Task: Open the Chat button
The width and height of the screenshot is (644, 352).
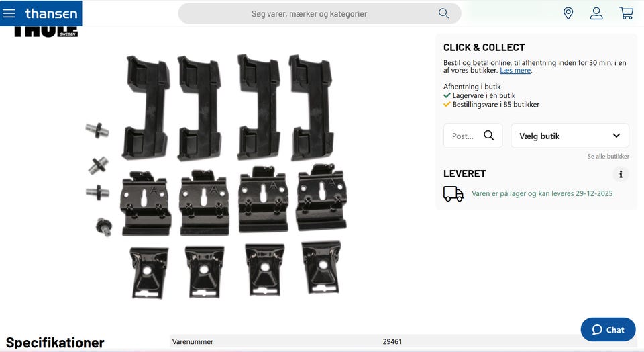Action: [608, 329]
